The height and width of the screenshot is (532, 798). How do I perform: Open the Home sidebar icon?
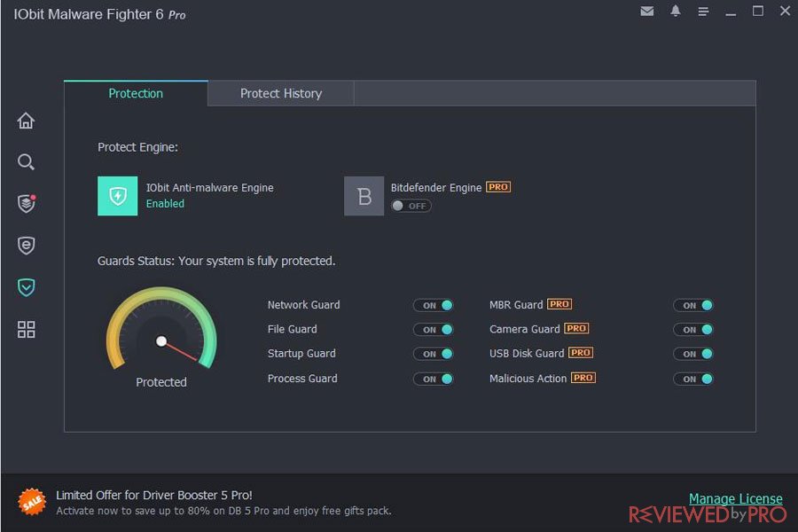(26, 121)
